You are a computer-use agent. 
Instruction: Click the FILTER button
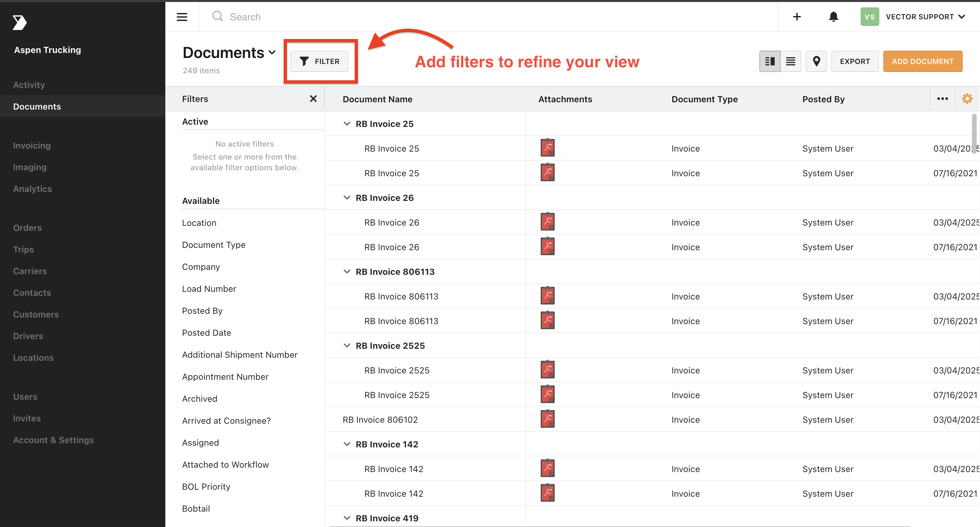tap(319, 61)
